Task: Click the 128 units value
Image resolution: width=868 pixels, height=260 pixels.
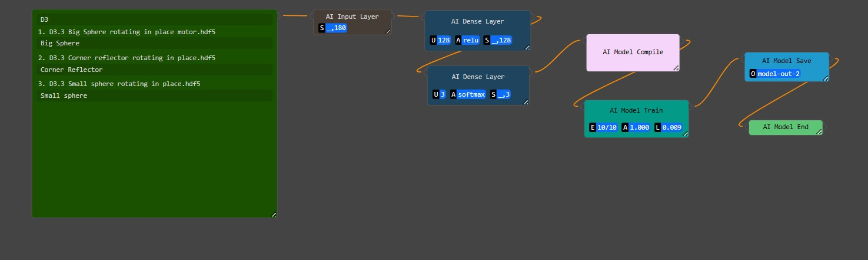Action: point(444,40)
